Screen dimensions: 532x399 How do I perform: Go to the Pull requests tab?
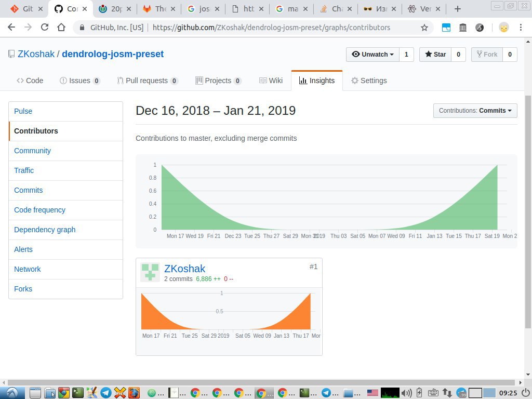pyautogui.click(x=148, y=81)
